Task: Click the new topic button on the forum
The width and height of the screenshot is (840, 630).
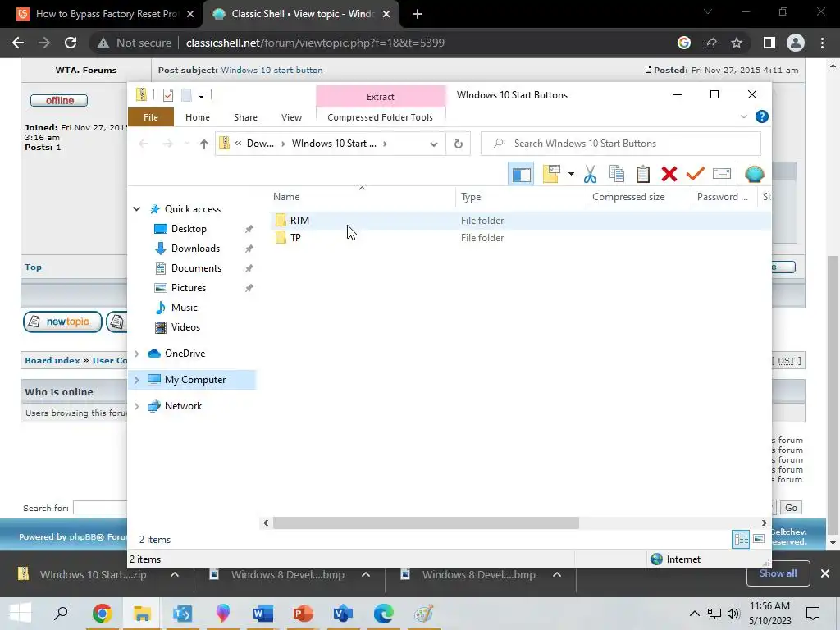Action: coord(62,322)
